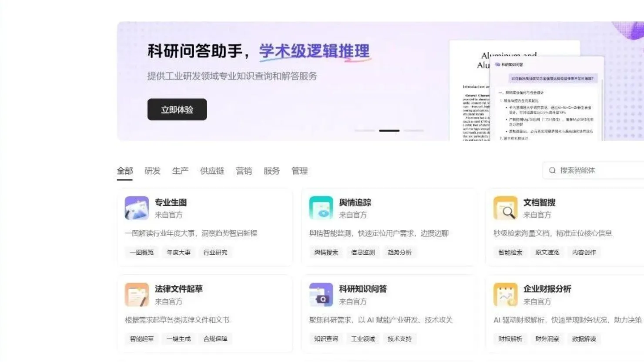Click the 财务洞察 tag
Image resolution: width=644 pixels, height=362 pixels.
[547, 339]
